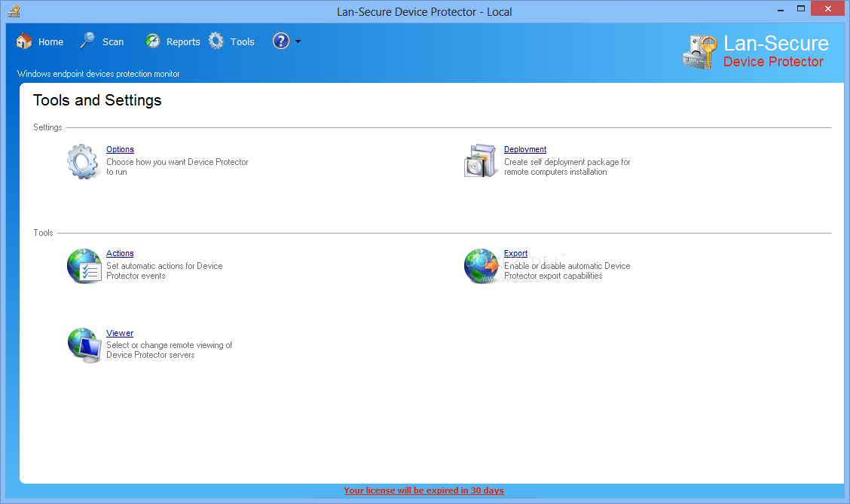Open the Export link
850x504 pixels.
(x=515, y=254)
